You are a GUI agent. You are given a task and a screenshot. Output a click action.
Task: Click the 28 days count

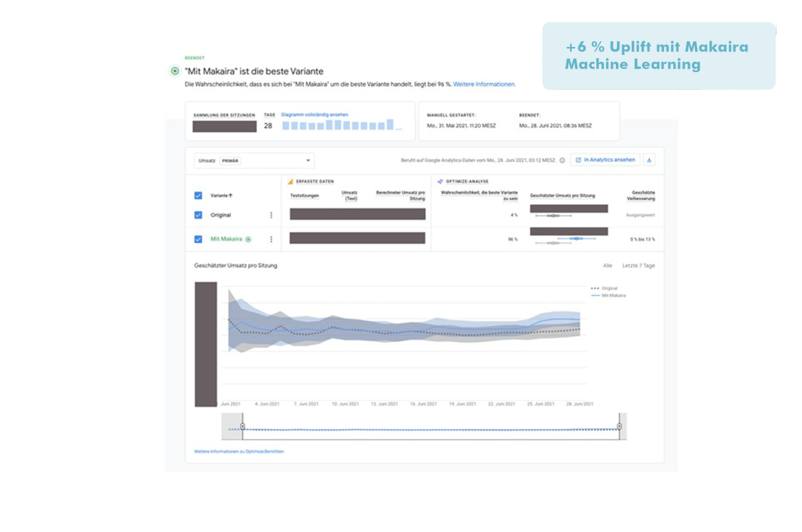(268, 125)
